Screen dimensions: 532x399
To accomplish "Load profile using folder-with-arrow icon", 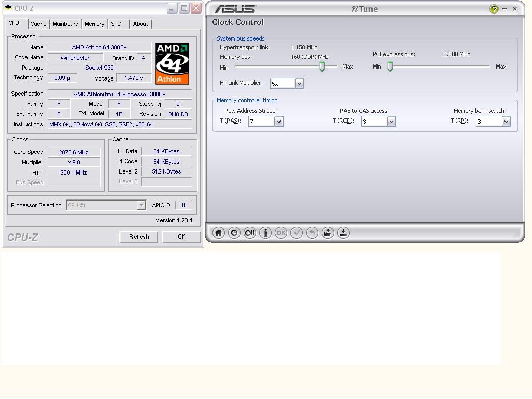I will pyautogui.click(x=328, y=233).
